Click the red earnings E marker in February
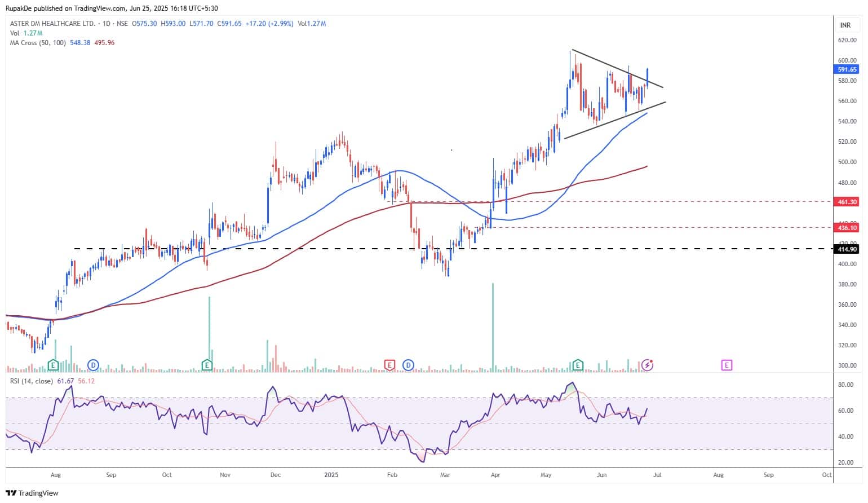Image resolution: width=868 pixels, height=503 pixels. [x=389, y=365]
